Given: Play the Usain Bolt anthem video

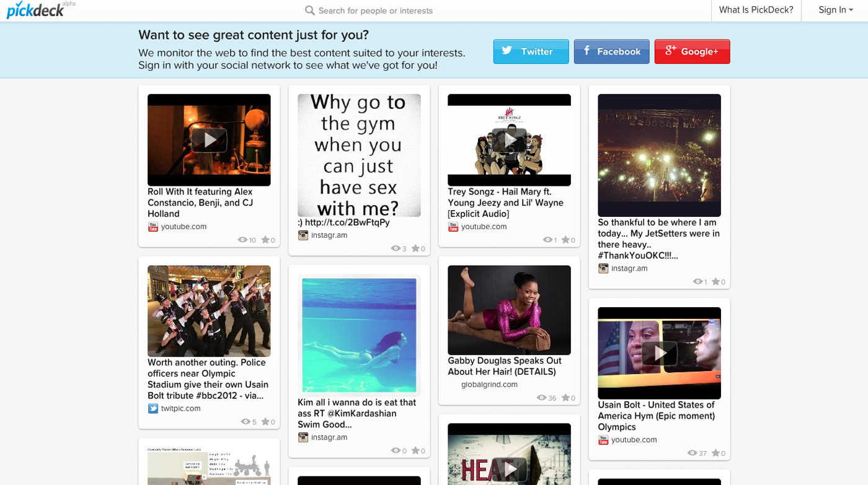Looking at the screenshot, I should 659,353.
